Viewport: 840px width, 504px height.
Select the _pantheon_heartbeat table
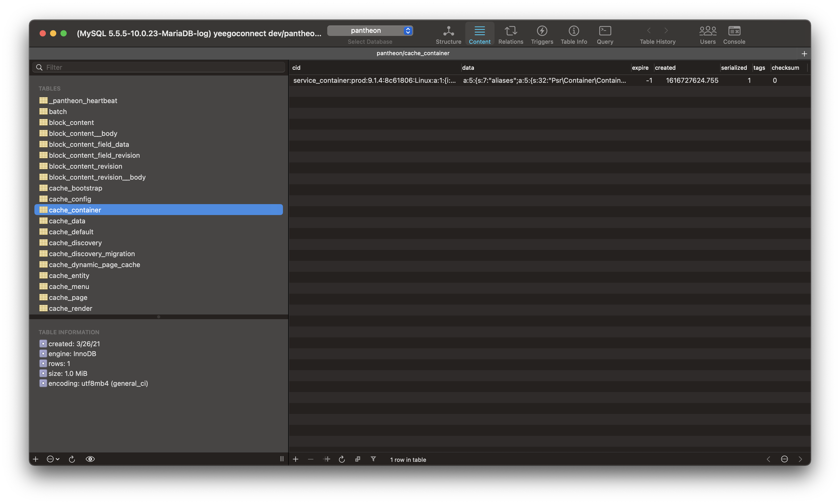click(159, 100)
